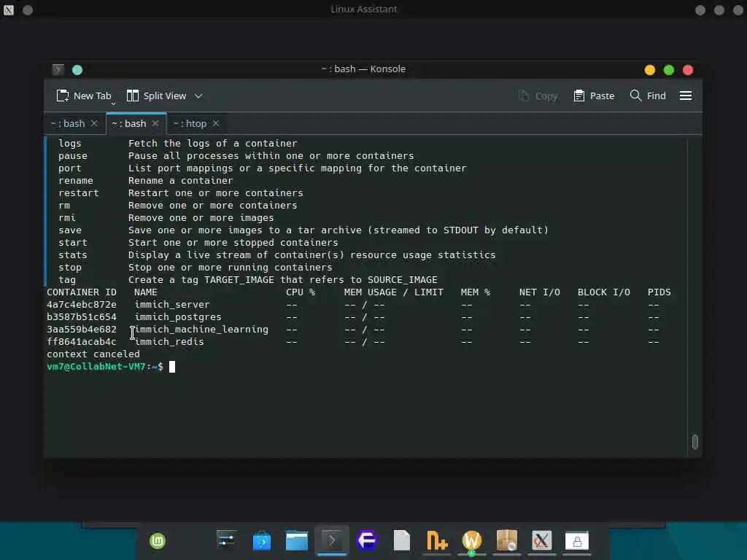Image resolution: width=747 pixels, height=560 pixels.
Task: Close the htop tab
Action: (x=216, y=123)
